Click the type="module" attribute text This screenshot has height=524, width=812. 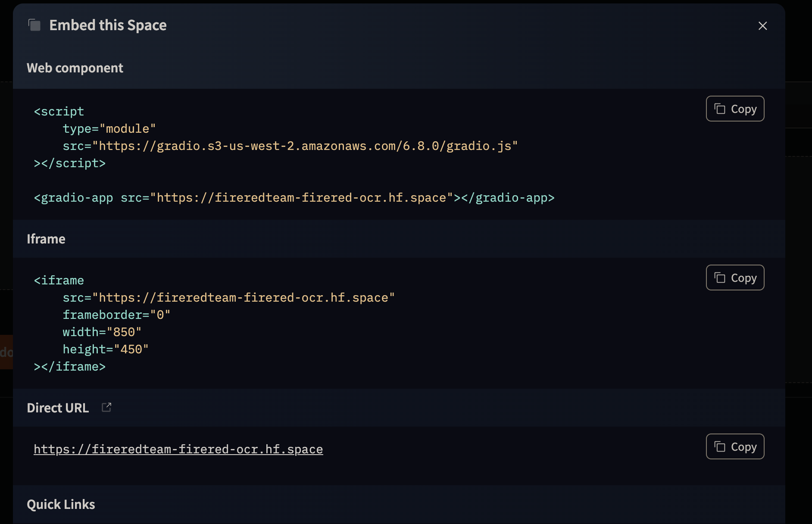[x=109, y=129]
